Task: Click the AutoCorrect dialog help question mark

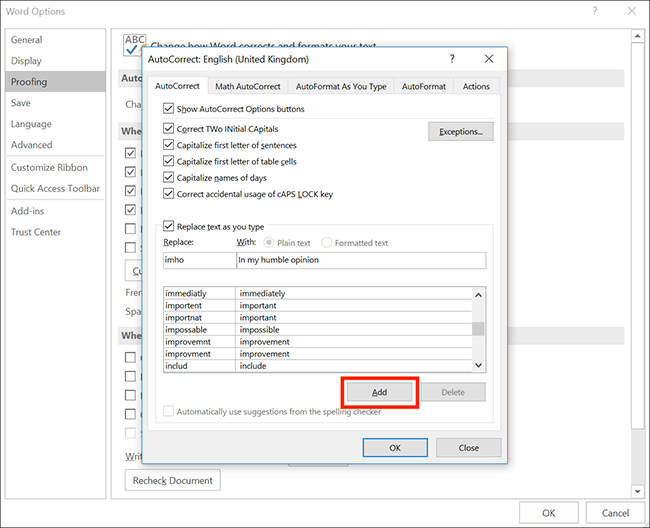Action: click(x=452, y=59)
